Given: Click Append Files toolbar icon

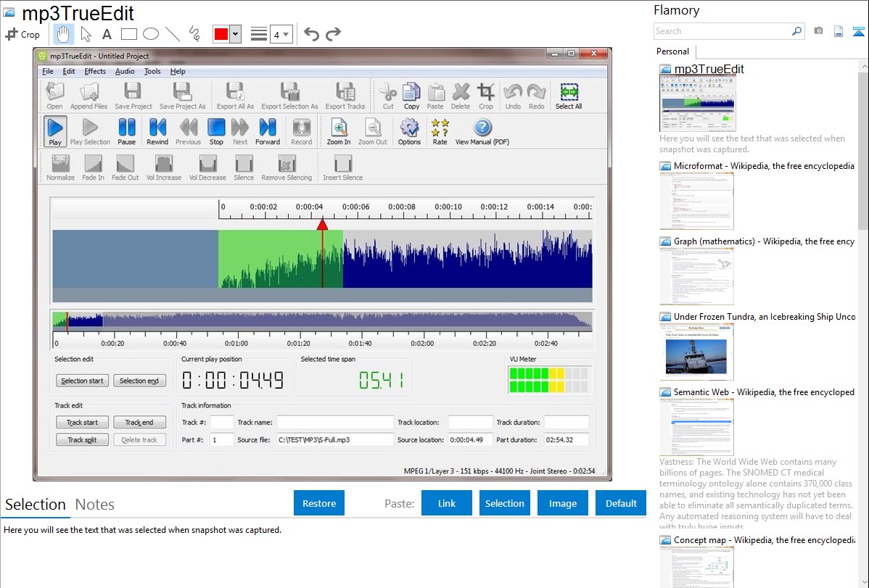Looking at the screenshot, I should (x=88, y=96).
